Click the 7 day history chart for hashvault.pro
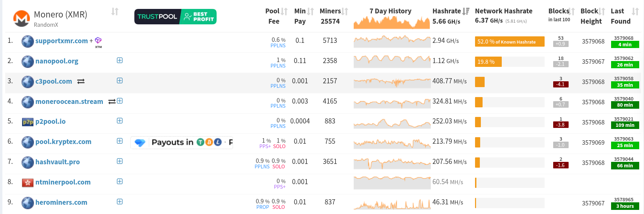This screenshot has height=214, width=644. tap(392, 163)
